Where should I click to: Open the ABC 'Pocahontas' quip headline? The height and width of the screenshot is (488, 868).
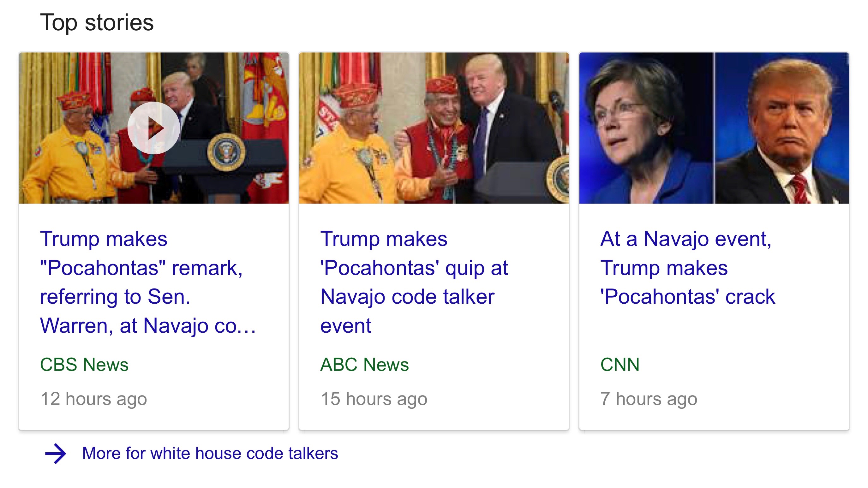click(414, 282)
